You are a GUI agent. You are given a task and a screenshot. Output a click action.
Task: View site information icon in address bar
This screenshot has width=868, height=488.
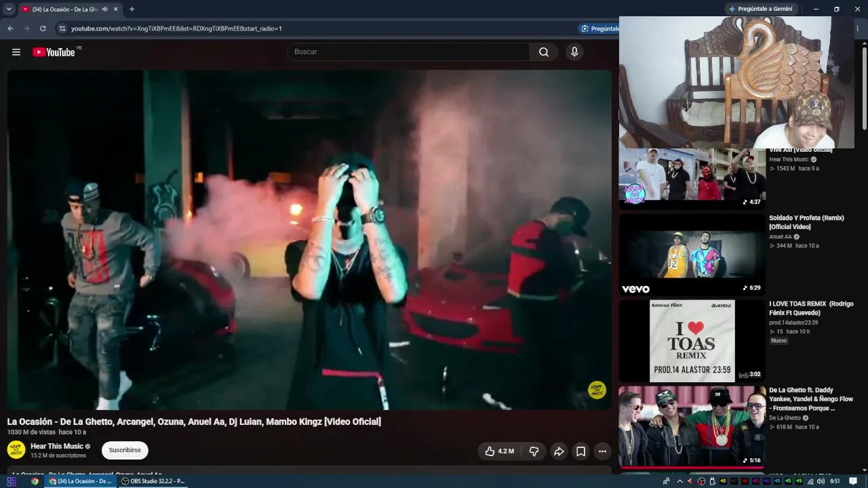click(x=62, y=28)
